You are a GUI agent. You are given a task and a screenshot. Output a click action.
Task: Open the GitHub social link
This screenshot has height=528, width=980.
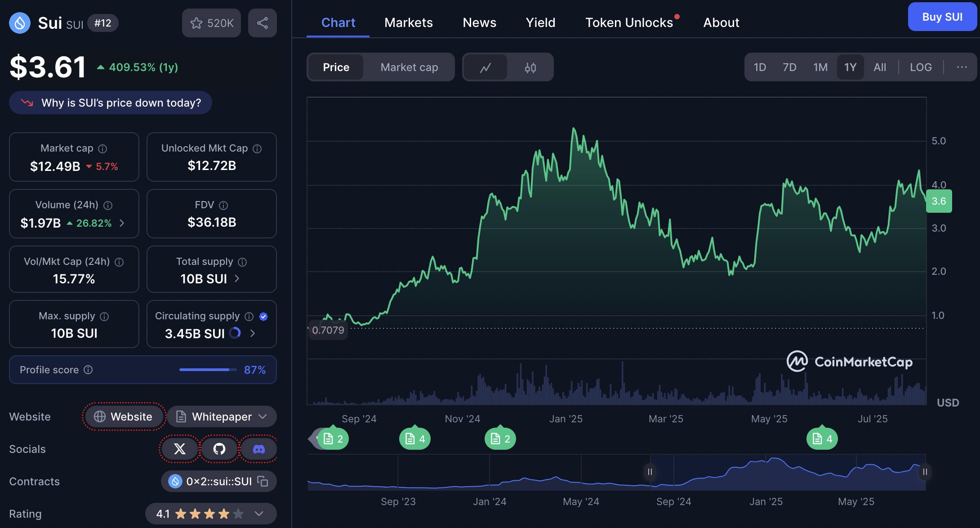(219, 449)
